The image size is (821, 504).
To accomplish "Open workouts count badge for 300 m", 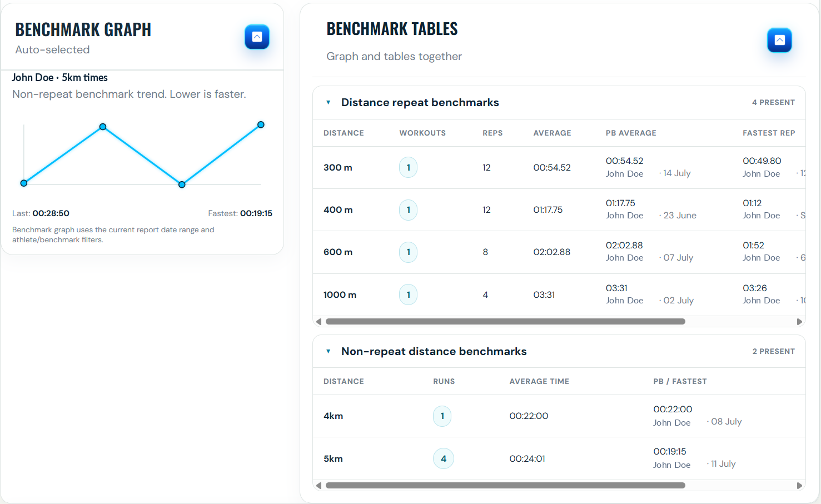I will pos(409,167).
